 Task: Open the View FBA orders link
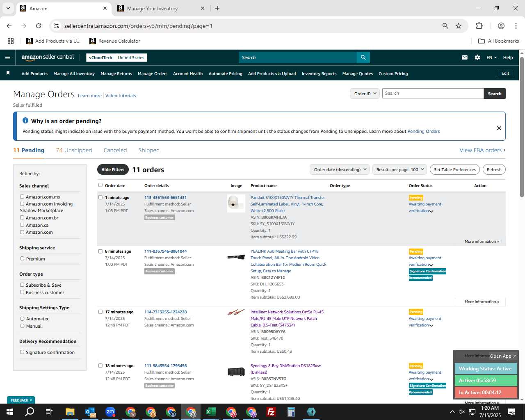coord(482,150)
